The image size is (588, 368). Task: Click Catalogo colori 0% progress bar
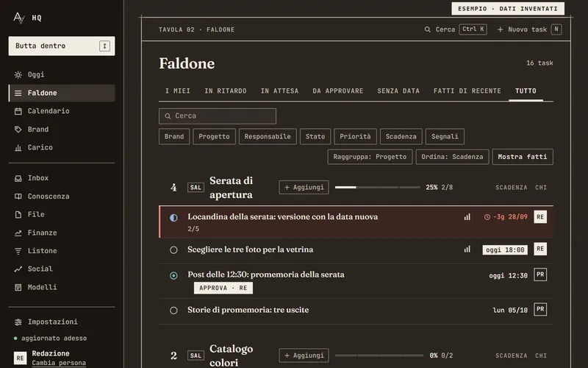tap(379, 355)
